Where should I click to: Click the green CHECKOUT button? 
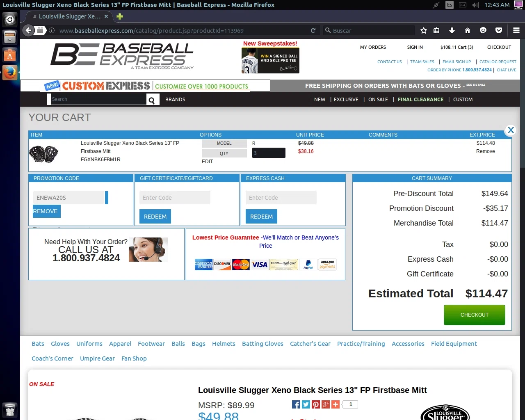click(x=475, y=315)
